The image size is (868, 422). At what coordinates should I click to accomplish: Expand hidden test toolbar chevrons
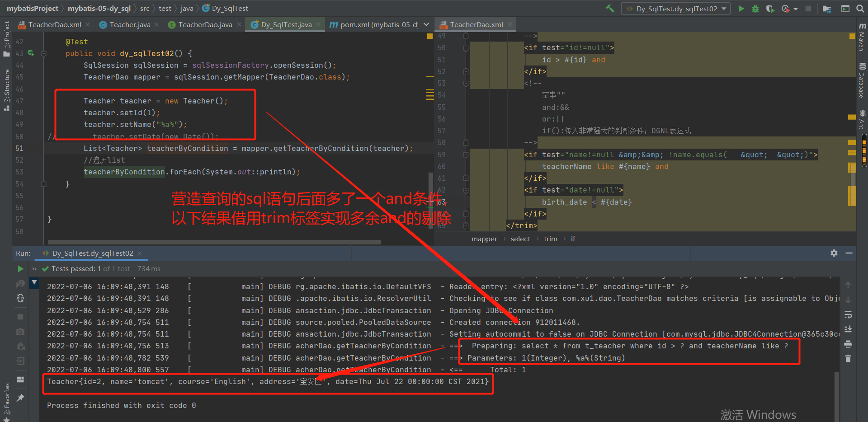pos(34,269)
